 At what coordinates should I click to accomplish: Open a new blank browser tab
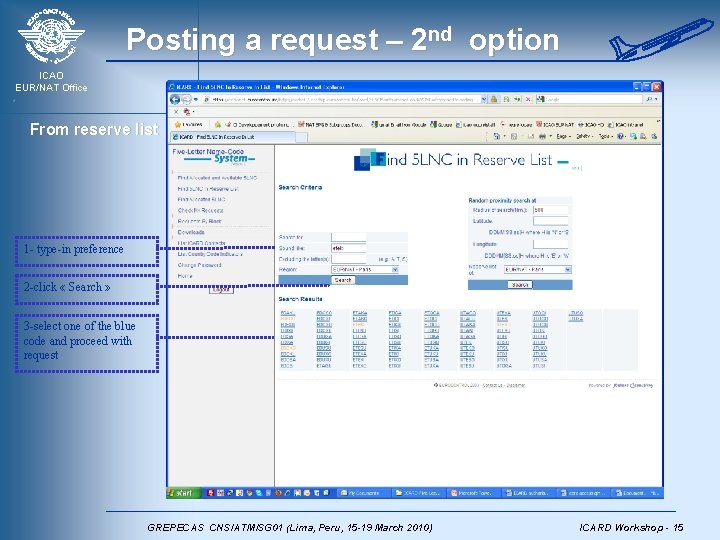point(301,137)
